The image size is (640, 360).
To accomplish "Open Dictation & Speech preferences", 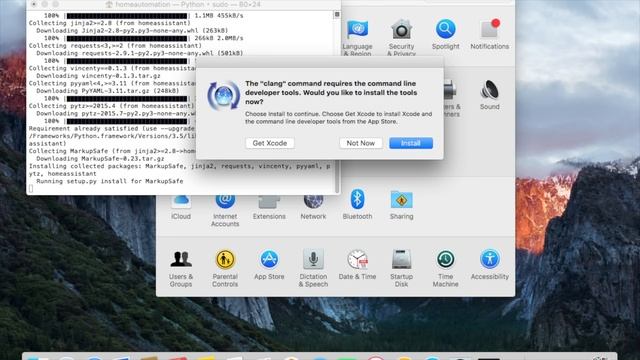I will point(313,269).
